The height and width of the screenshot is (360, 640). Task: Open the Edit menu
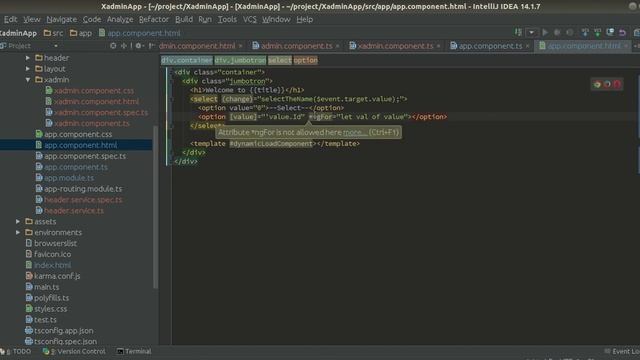point(11,19)
